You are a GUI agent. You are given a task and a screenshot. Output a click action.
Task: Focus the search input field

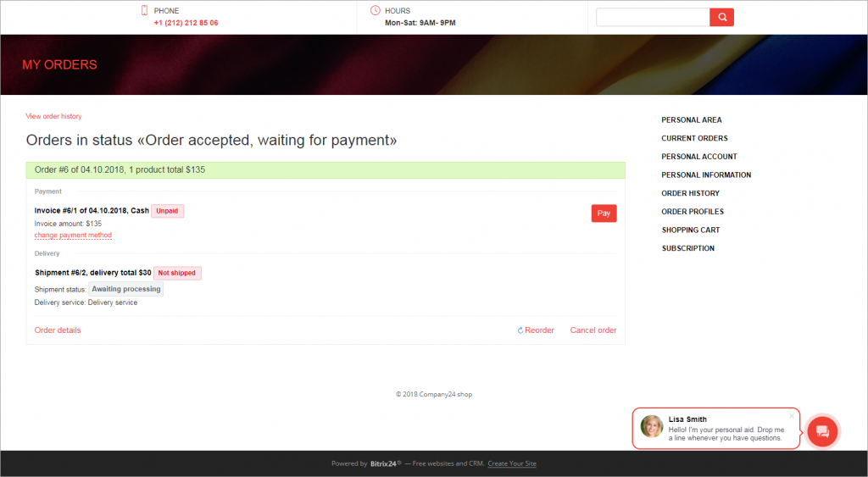[x=653, y=17]
